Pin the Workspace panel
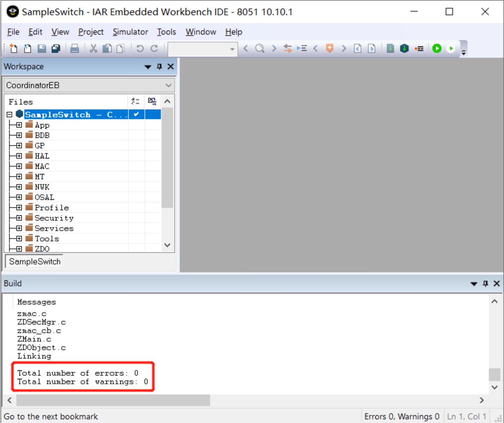This screenshot has height=423, width=504. [159, 67]
